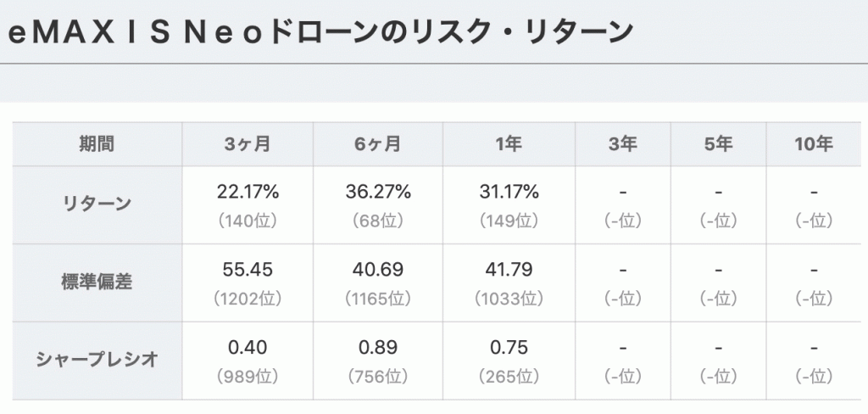868x414 pixels.
Task: Select the 5年 column header
Action: [719, 144]
